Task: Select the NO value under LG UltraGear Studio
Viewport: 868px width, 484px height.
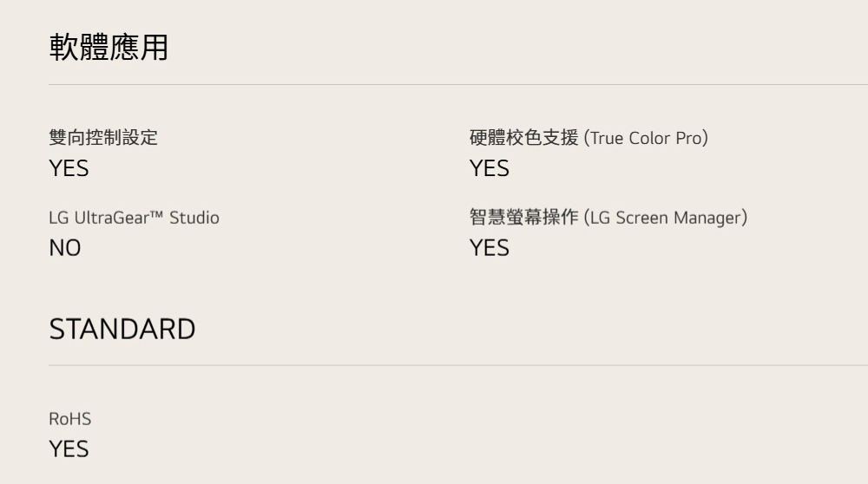Action: tap(65, 249)
